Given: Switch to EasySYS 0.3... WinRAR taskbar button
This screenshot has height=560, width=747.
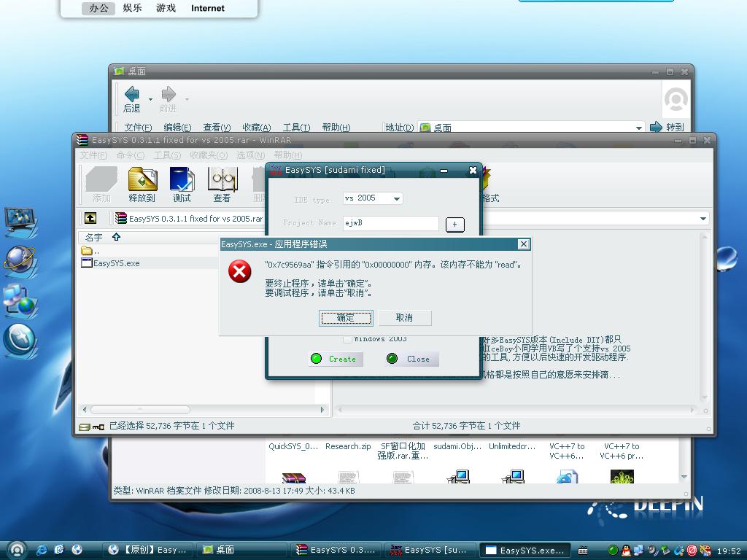Looking at the screenshot, I should 336,550.
